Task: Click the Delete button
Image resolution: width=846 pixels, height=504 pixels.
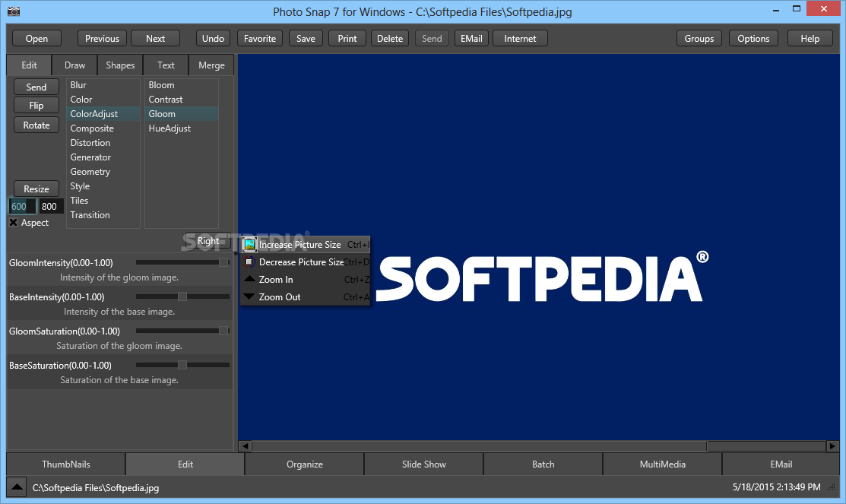Action: [390, 38]
